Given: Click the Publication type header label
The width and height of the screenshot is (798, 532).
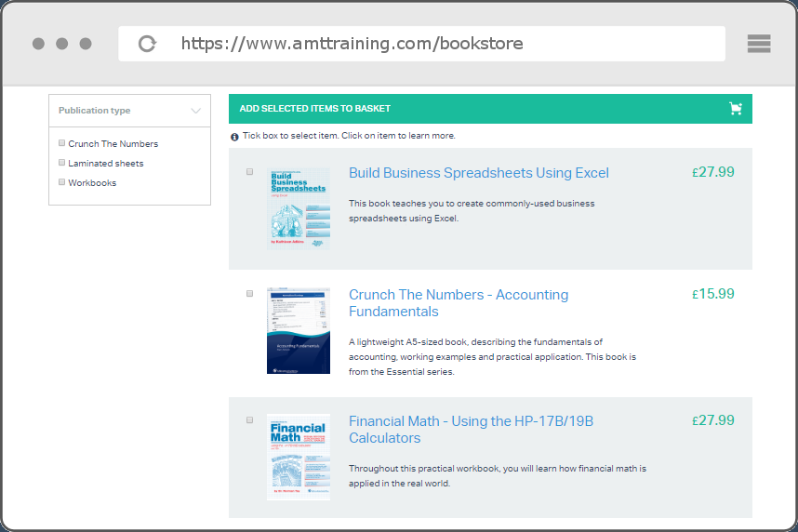Looking at the screenshot, I should click(x=94, y=111).
